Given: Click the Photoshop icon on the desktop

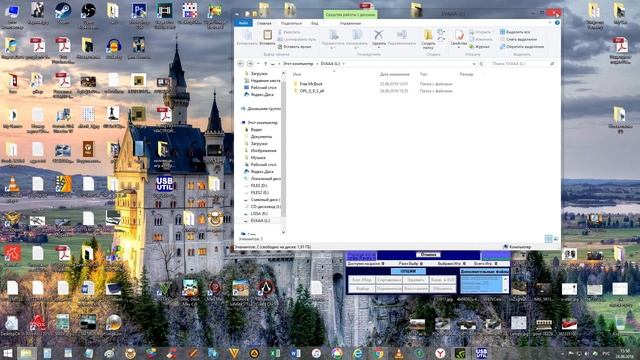Looking at the screenshot, I should (x=139, y=11).
